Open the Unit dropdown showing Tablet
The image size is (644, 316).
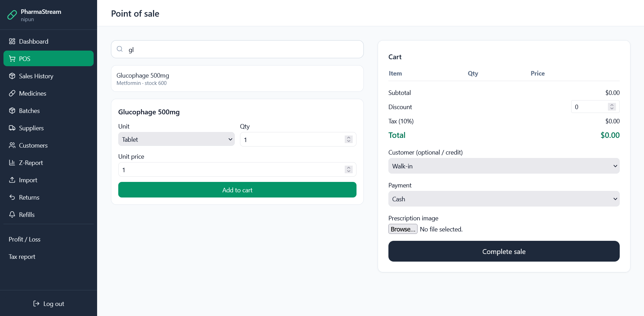(x=176, y=139)
